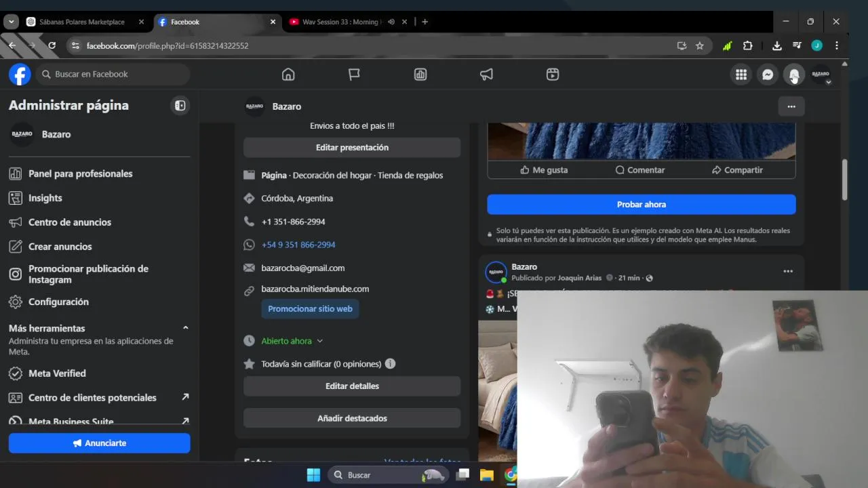Open the browser extensions puzzle icon
The width and height of the screenshot is (868, 488).
pyautogui.click(x=747, y=45)
